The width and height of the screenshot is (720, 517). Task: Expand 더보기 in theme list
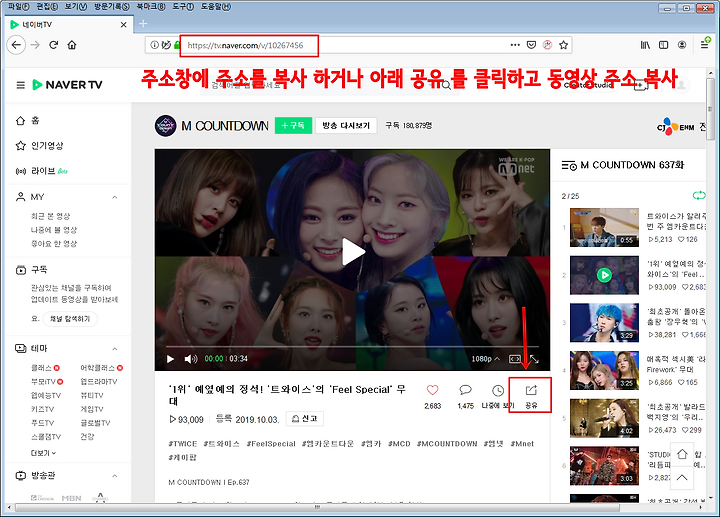[43, 453]
